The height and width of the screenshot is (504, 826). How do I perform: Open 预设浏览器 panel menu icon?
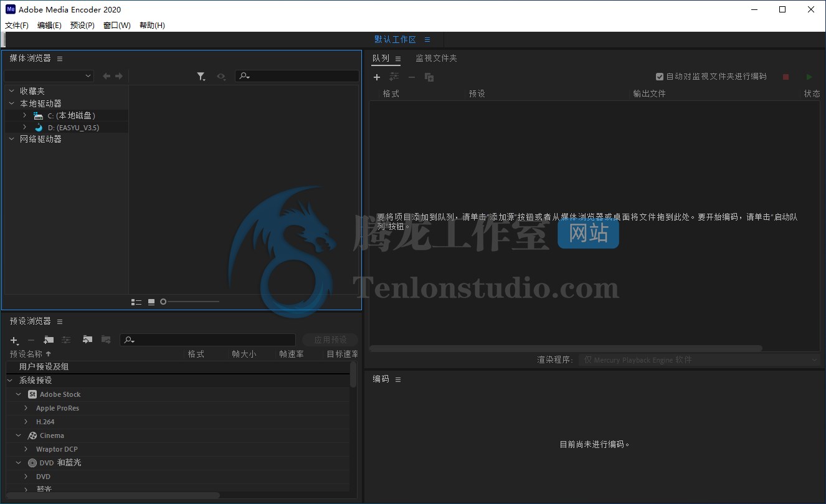(60, 321)
